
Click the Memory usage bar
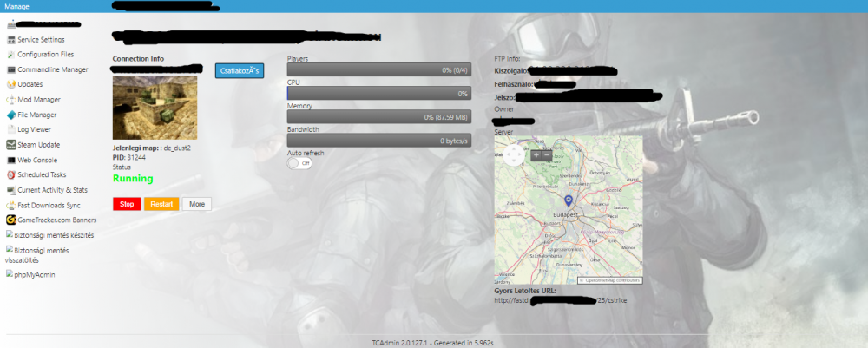[x=379, y=117]
